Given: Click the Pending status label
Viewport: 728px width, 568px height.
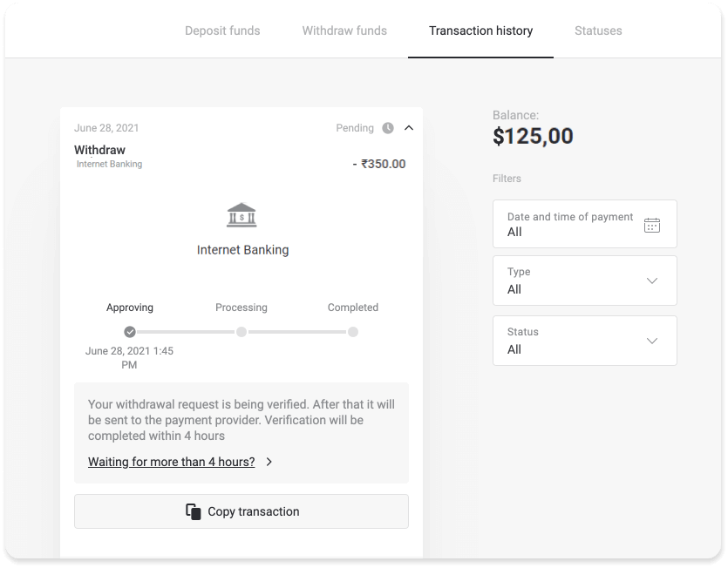Looking at the screenshot, I should [356, 127].
